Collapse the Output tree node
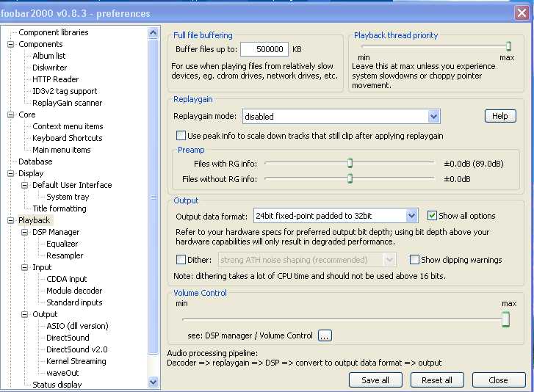The width and height of the screenshot is (534, 392). [25, 314]
